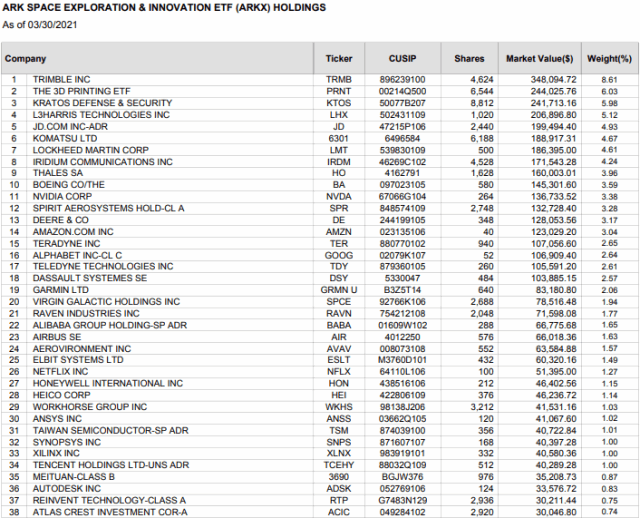This screenshot has width=640, height=518.
Task: Select SPIRIT AEROSYSTEMS HOLD-CL A name
Action: coord(109,209)
